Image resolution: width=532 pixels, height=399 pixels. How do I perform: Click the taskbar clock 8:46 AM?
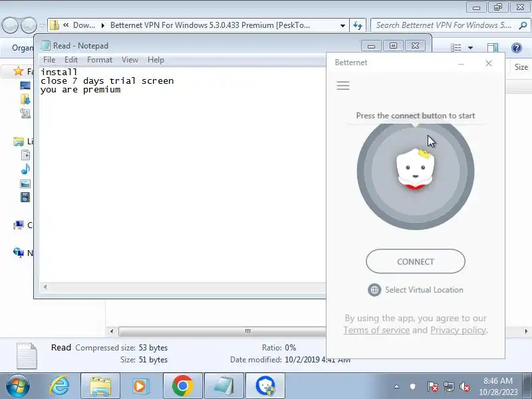pos(497,381)
